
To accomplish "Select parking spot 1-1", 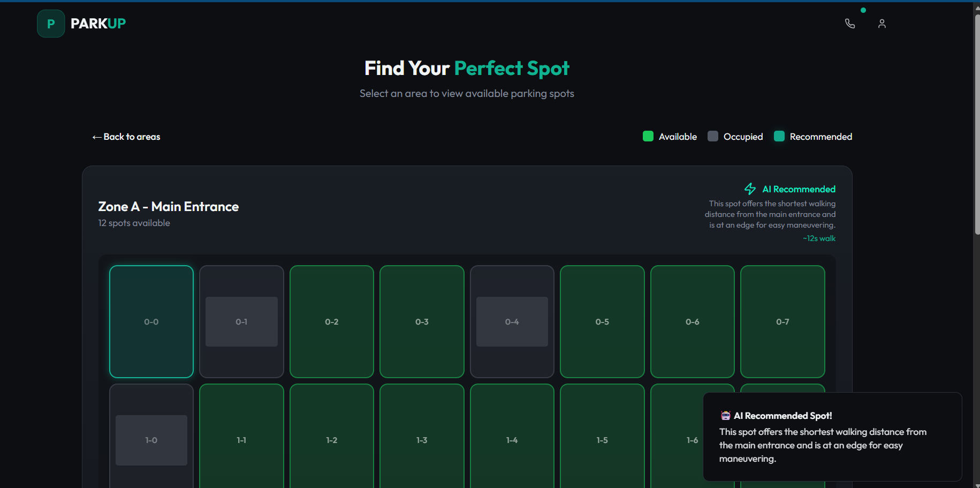I will click(x=241, y=436).
